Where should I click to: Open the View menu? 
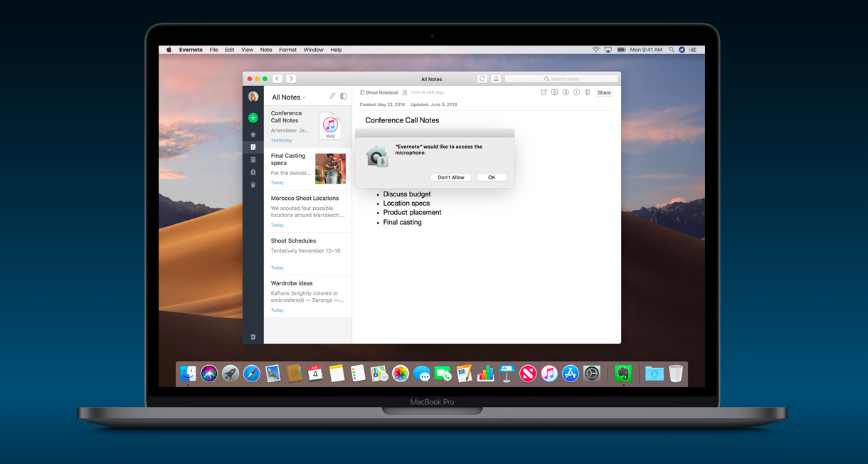pos(247,50)
